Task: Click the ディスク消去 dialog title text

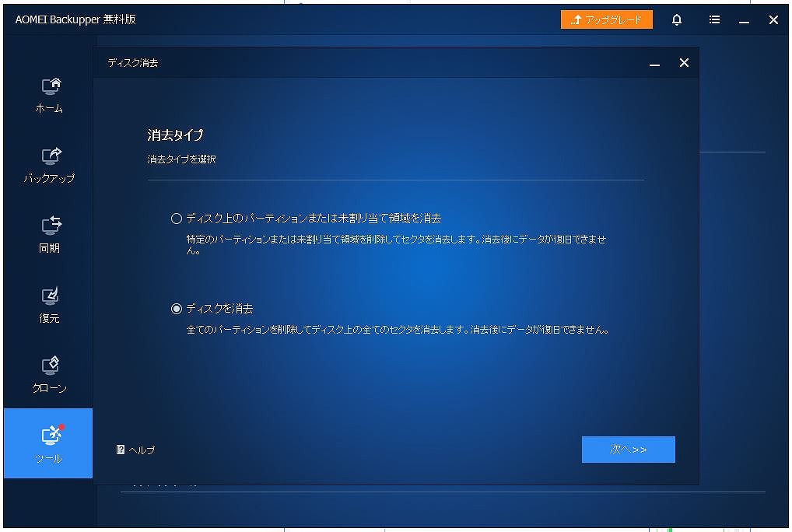Action: coord(133,62)
